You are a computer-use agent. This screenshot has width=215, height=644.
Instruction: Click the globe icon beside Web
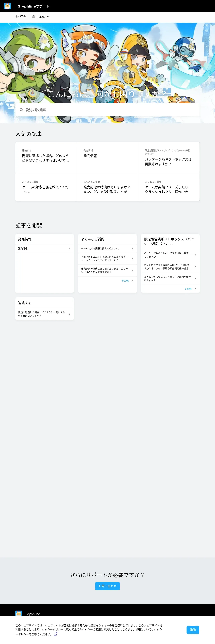[17, 17]
